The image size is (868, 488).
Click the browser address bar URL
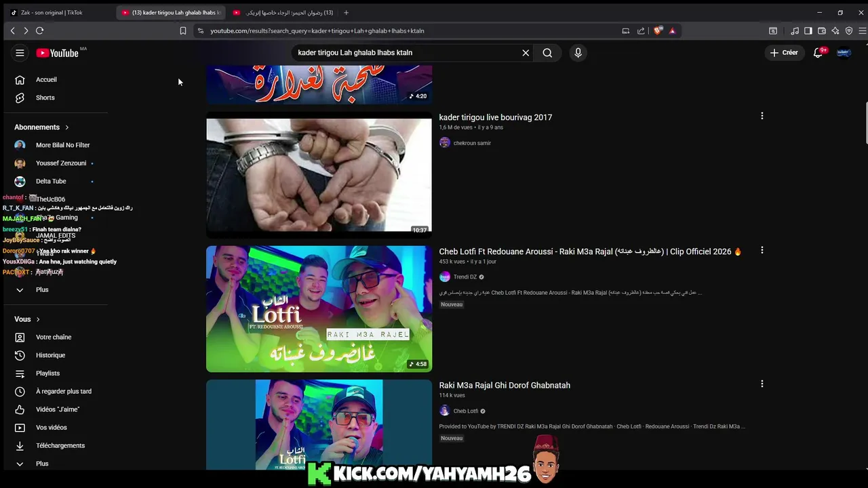(x=317, y=31)
